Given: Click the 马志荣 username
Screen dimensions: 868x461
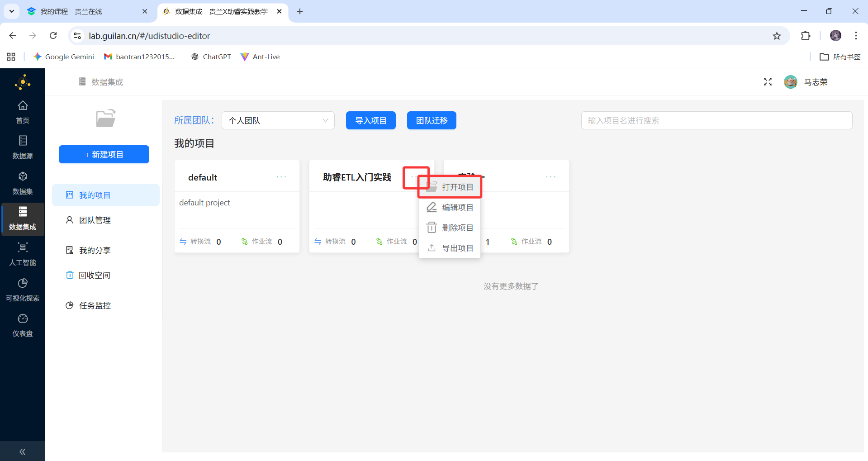Looking at the screenshot, I should click(816, 82).
